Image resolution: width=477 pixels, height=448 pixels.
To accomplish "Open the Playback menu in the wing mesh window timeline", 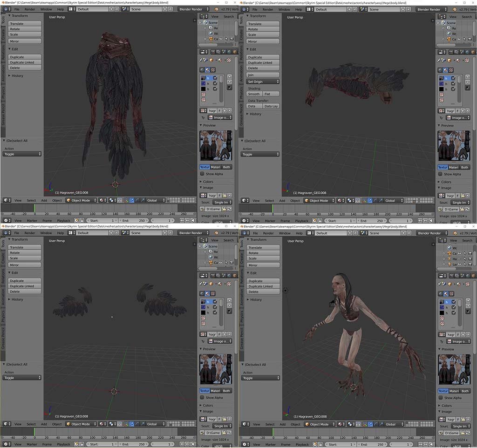I will (x=301, y=221).
